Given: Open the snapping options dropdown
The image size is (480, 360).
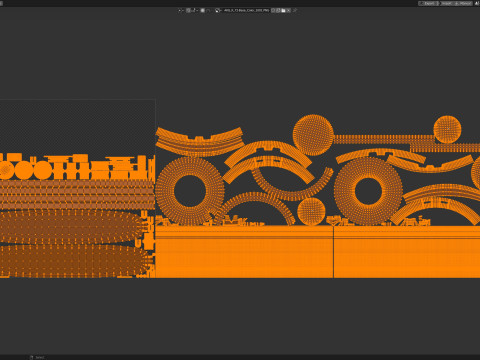Looking at the screenshot, I should (x=194, y=10).
